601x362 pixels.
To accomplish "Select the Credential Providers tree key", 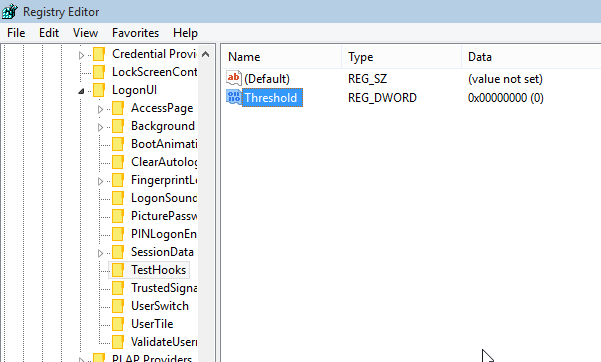I will coord(154,54).
